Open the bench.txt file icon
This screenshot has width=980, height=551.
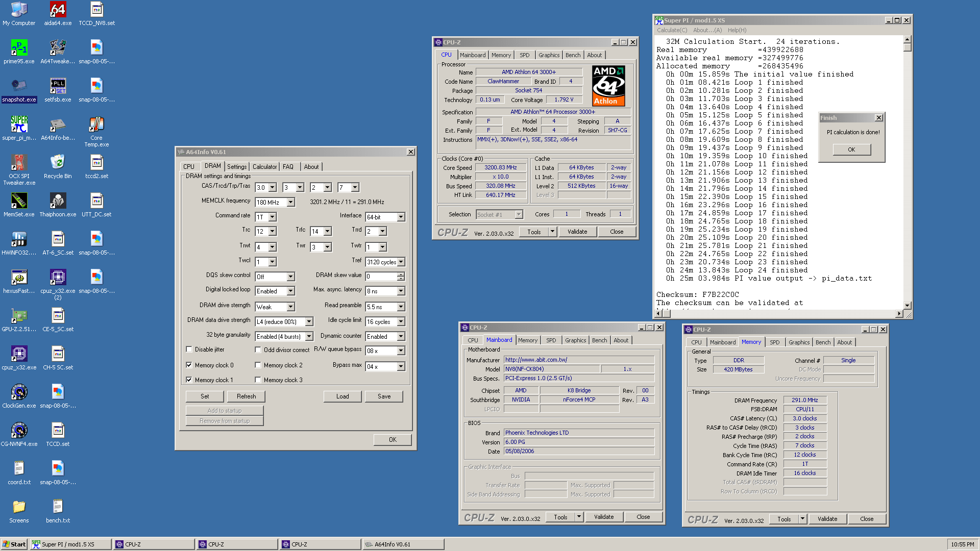pos(58,511)
